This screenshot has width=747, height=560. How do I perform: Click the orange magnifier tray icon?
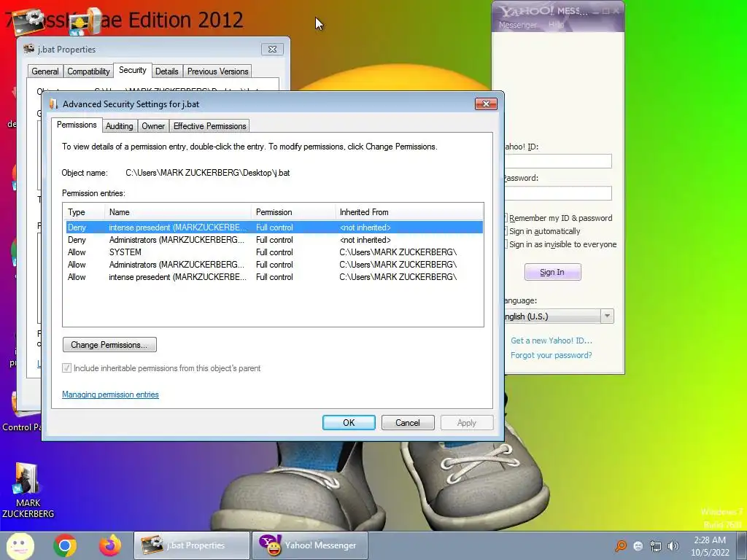click(x=620, y=546)
